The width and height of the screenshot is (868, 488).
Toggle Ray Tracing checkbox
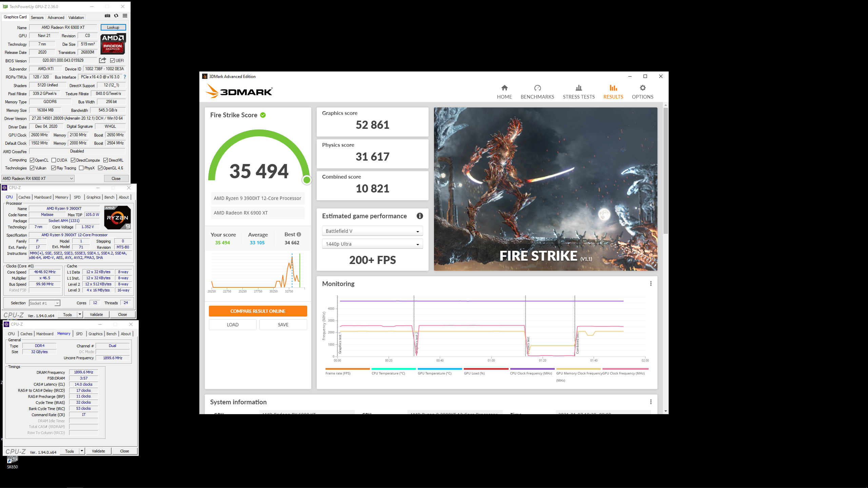point(53,168)
